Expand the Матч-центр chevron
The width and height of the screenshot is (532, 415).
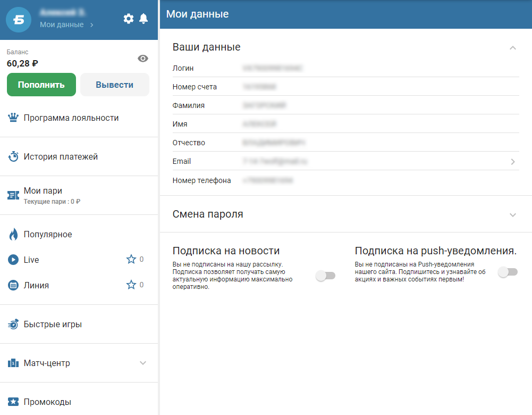[143, 363]
